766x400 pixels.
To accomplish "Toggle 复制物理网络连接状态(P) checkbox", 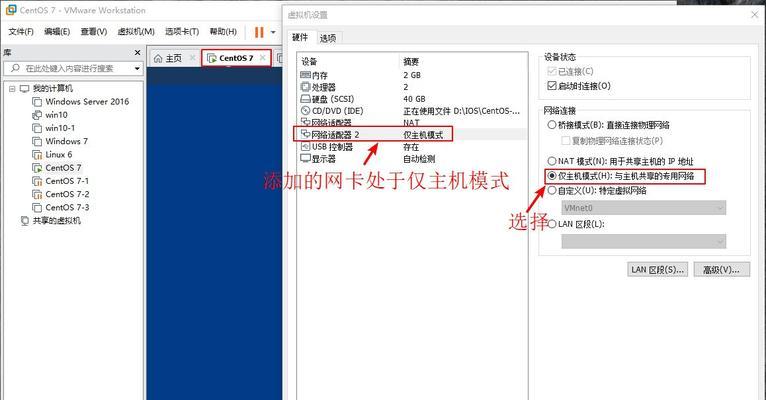I will 566,141.
